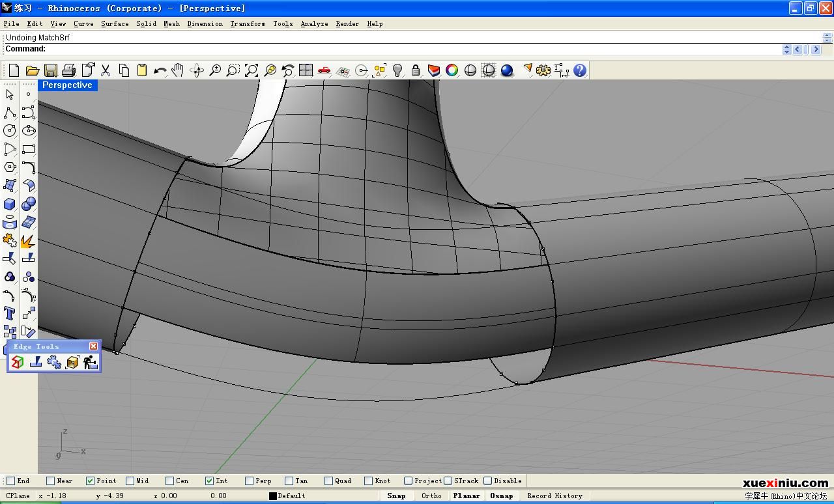
Task: Uncheck the Point object snap
Action: click(x=91, y=481)
